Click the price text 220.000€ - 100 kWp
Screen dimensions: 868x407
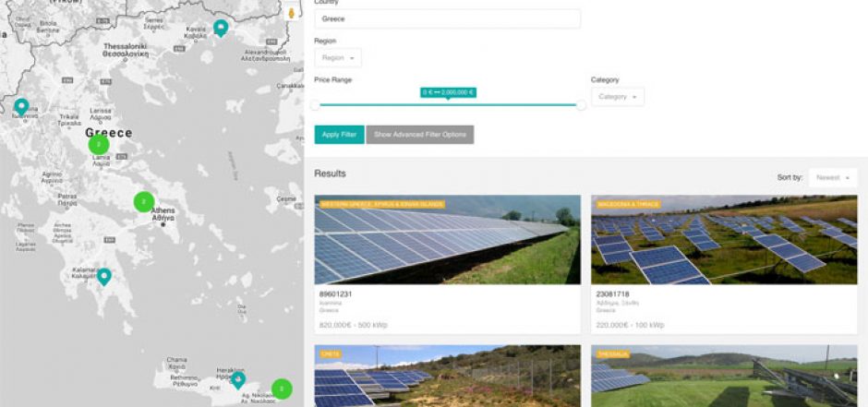pyautogui.click(x=630, y=325)
